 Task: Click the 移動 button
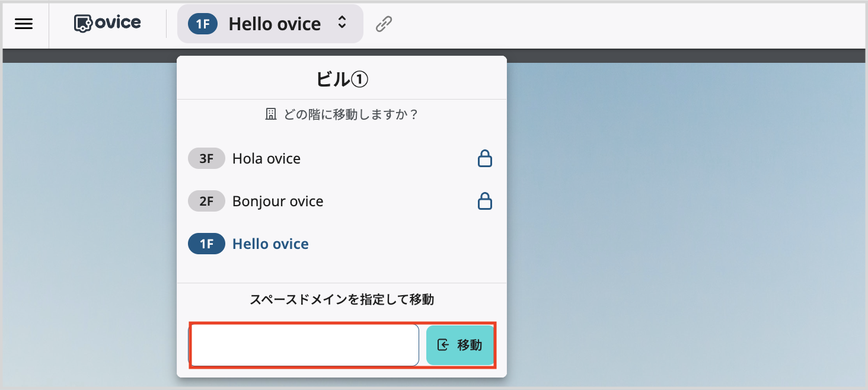(x=459, y=345)
